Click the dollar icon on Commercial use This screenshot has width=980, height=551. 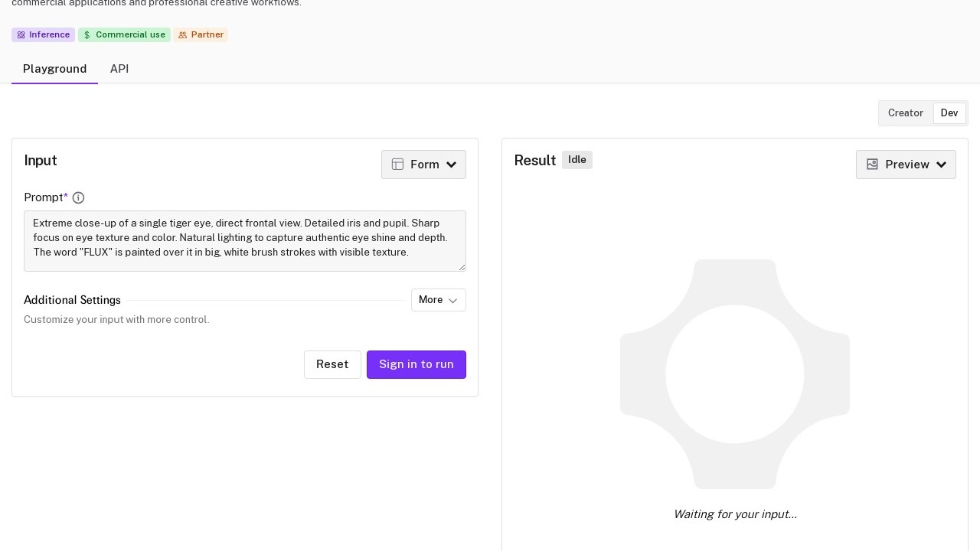[x=87, y=35]
